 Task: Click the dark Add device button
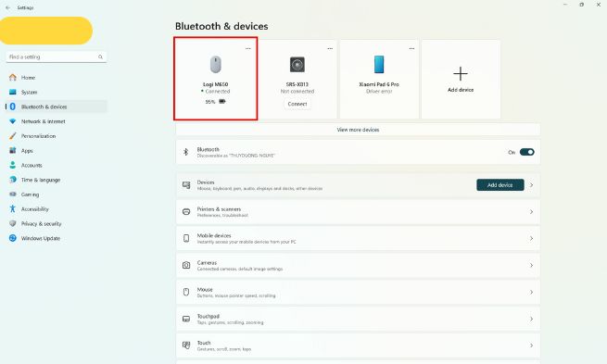coord(500,185)
